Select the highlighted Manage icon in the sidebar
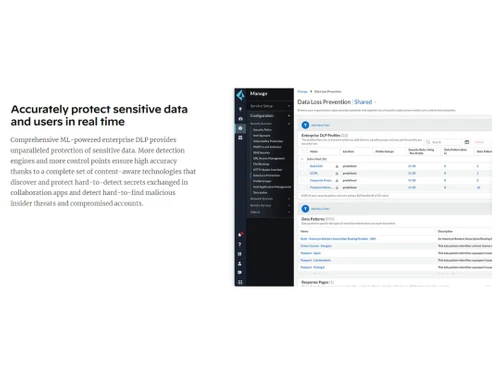Screen dimensions: 500x375 240,128
